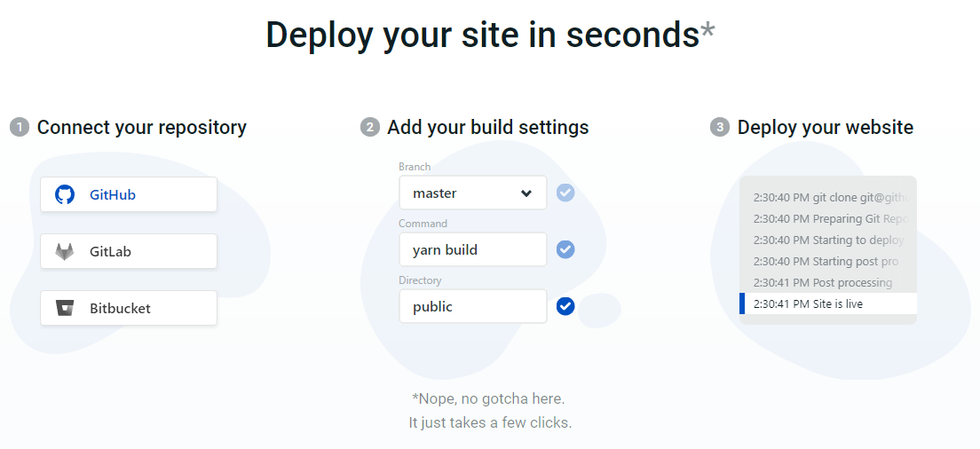980x449 pixels.
Task: Click the step 3 number badge
Action: click(719, 128)
